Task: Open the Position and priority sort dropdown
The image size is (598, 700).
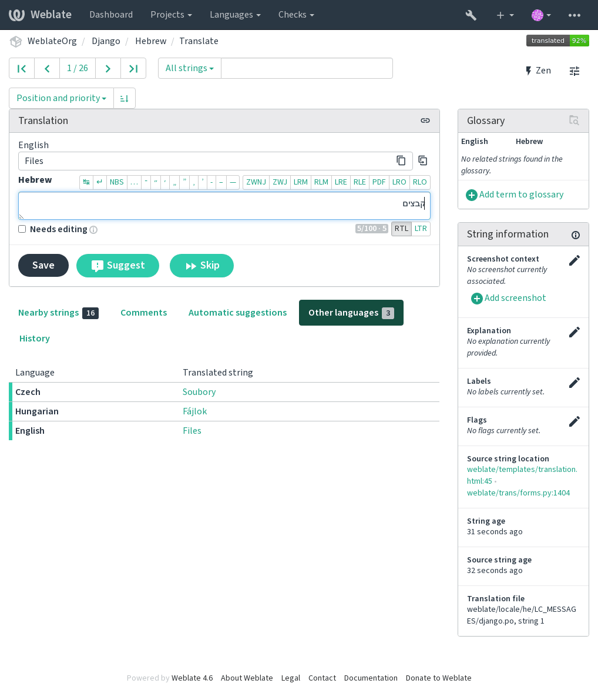Action: 62,98
